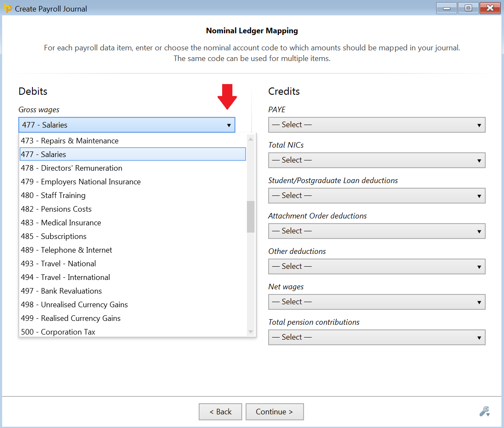Viewport: 504px width, 428px height.
Task: Open the wrench settings icon
Action: [x=484, y=411]
